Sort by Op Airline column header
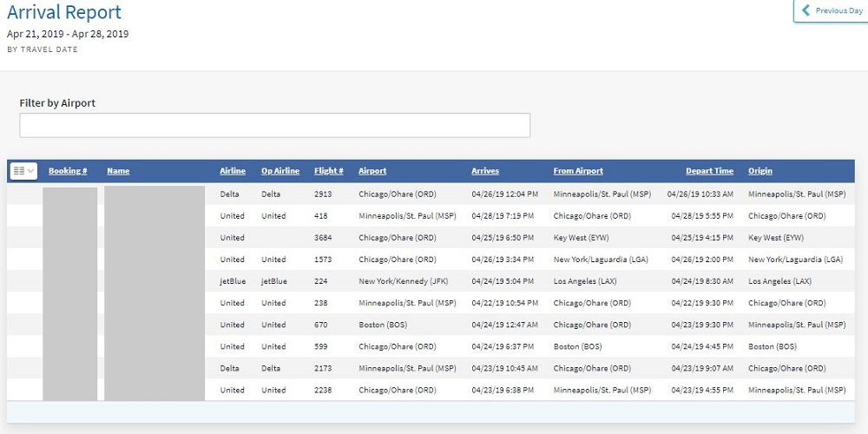Viewport: 868px width, 434px height. click(280, 171)
